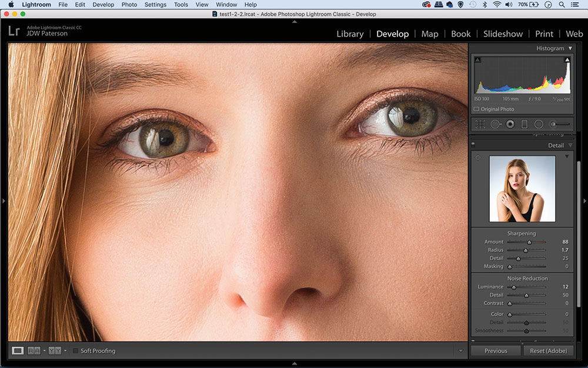588x368 pixels.
Task: Open Spotlight search in menu bar
Action: click(x=562, y=5)
